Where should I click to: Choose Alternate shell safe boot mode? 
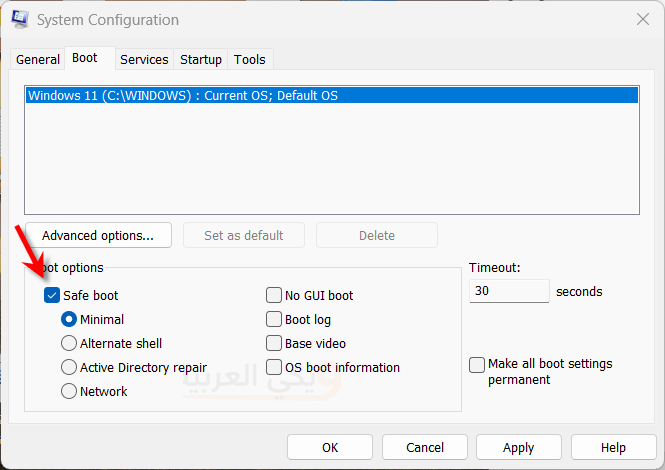point(69,343)
